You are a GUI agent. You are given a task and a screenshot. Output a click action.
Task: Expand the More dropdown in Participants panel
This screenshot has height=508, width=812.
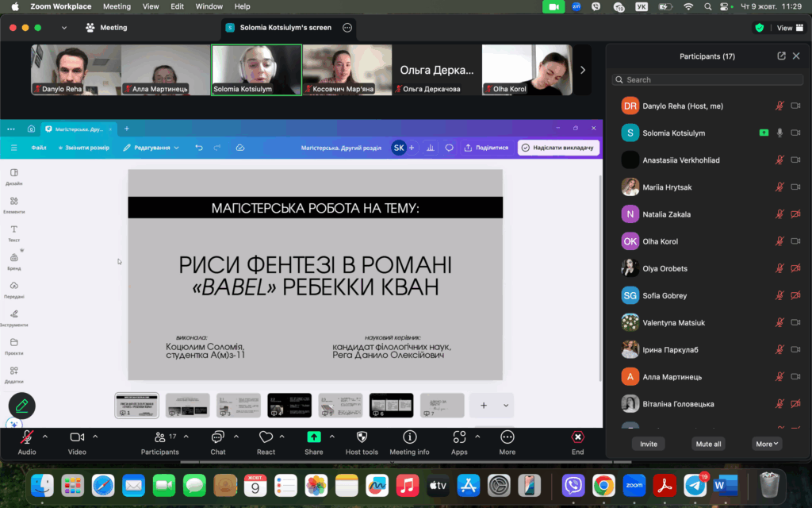pyautogui.click(x=768, y=444)
